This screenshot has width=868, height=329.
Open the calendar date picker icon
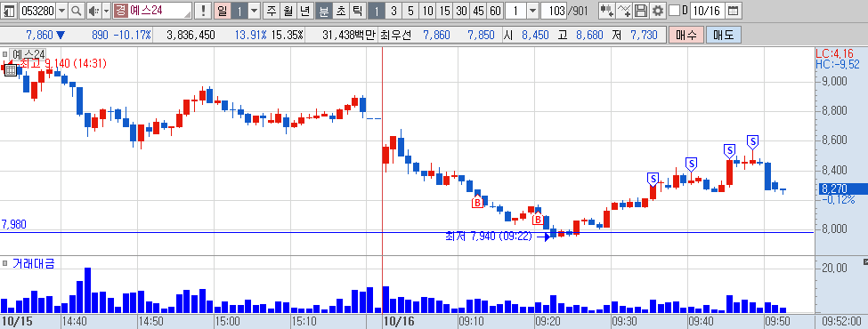coord(733,10)
